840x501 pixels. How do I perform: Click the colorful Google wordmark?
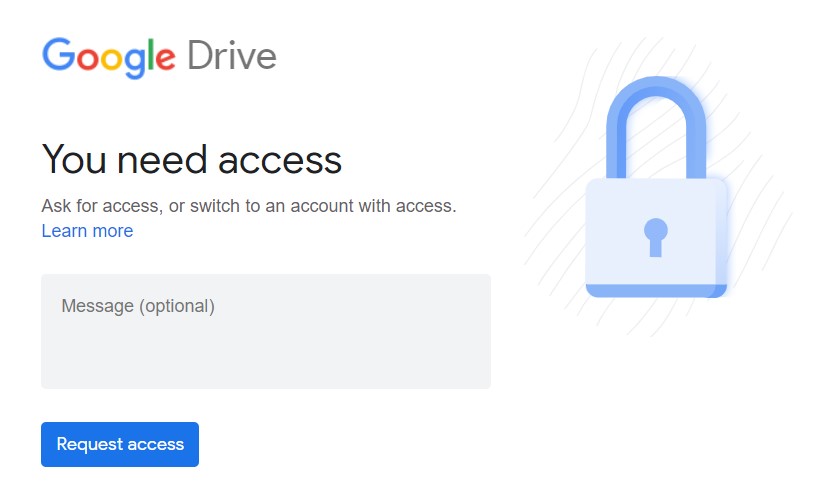tap(109, 57)
